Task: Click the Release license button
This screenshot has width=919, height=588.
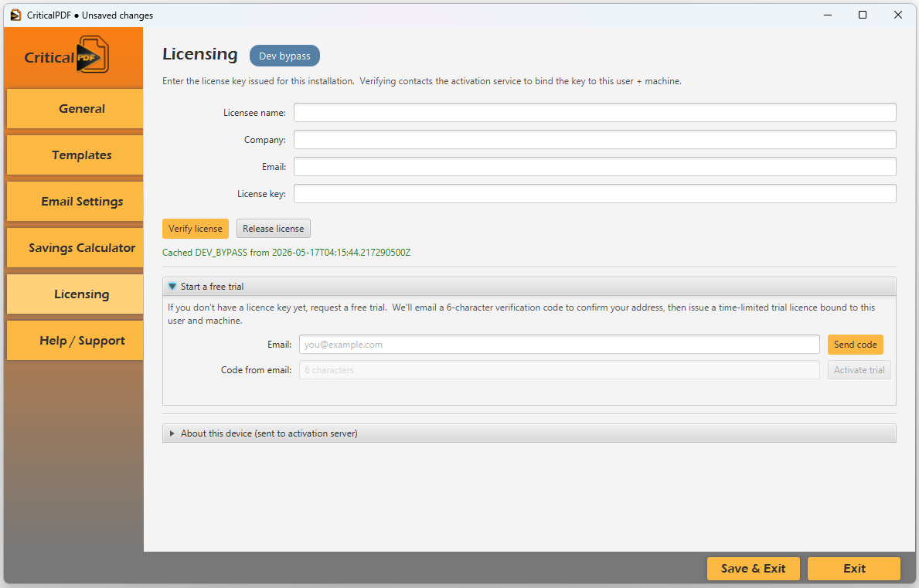Action: click(273, 229)
